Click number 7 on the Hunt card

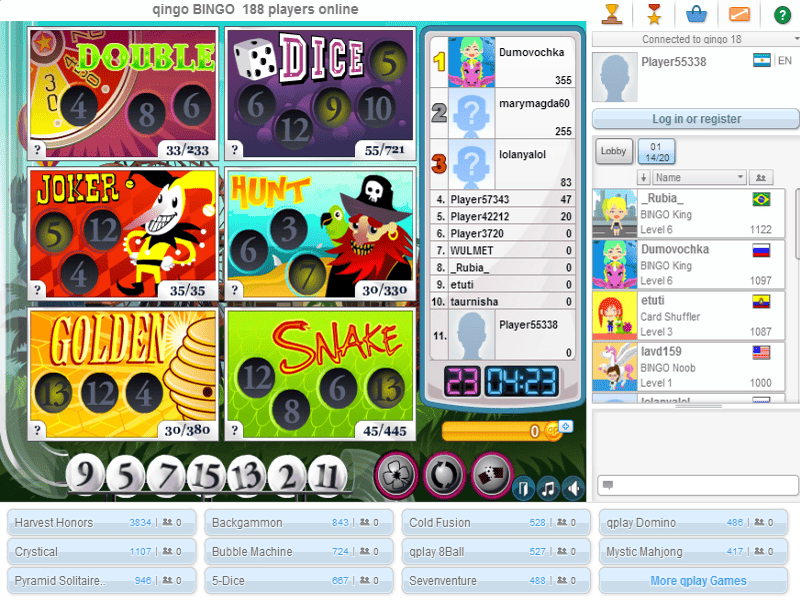coord(307,276)
